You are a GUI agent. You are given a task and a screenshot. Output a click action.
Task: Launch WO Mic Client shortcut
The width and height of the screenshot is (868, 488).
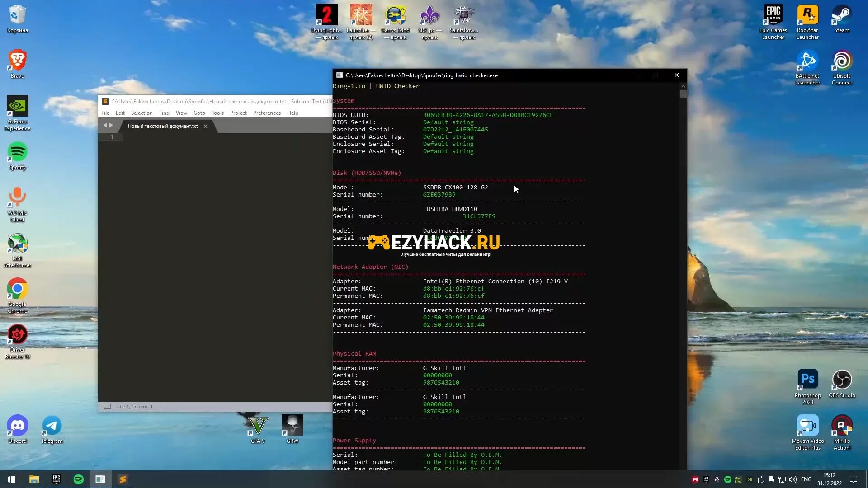pos(17,205)
